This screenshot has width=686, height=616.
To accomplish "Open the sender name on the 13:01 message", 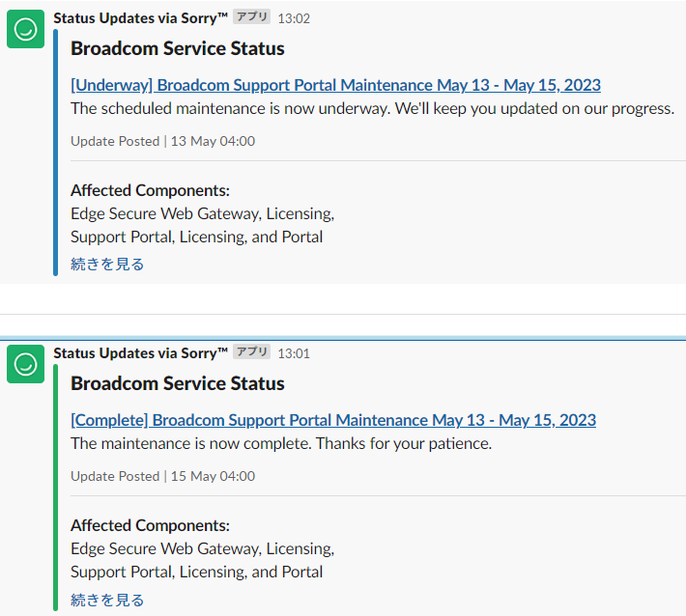I will 140,353.
